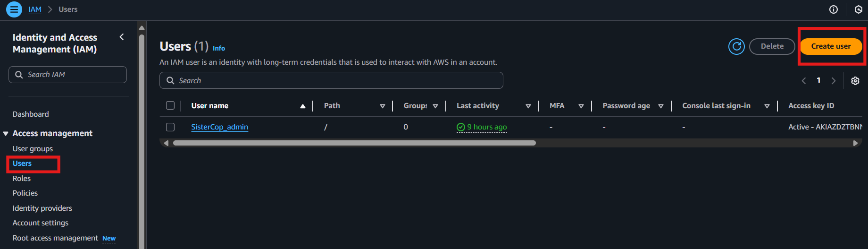Go to next page of users
The image size is (868, 249).
[x=834, y=81]
